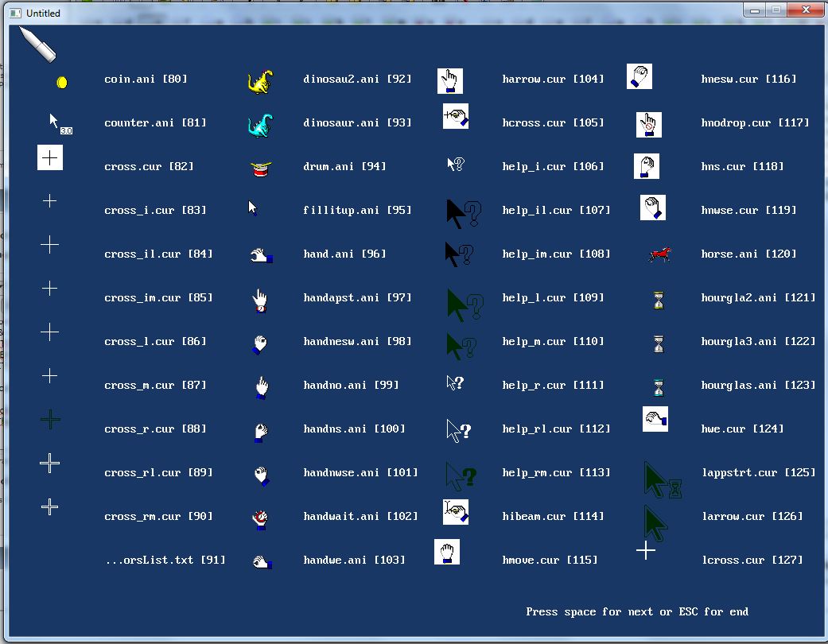
Task: Select the hnodrop.cur no-drop hand icon
Action: coord(649,125)
